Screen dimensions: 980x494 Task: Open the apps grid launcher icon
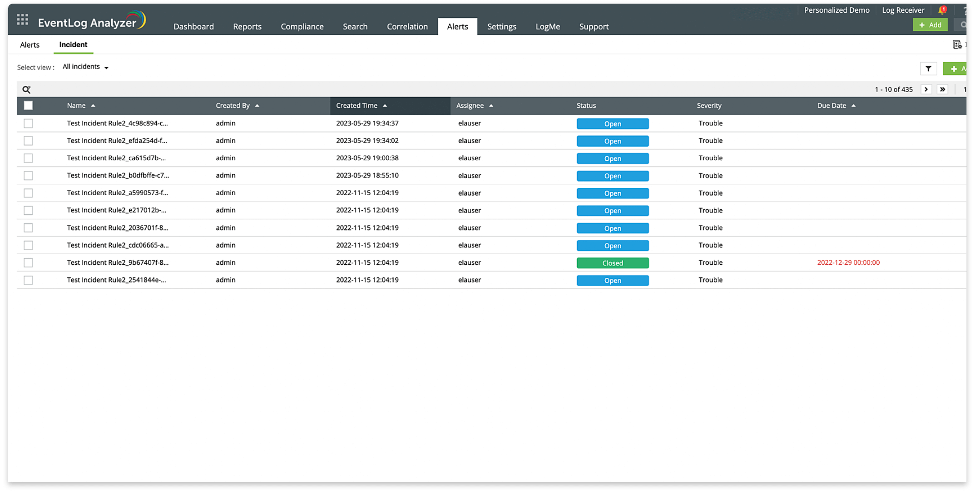coord(22,20)
